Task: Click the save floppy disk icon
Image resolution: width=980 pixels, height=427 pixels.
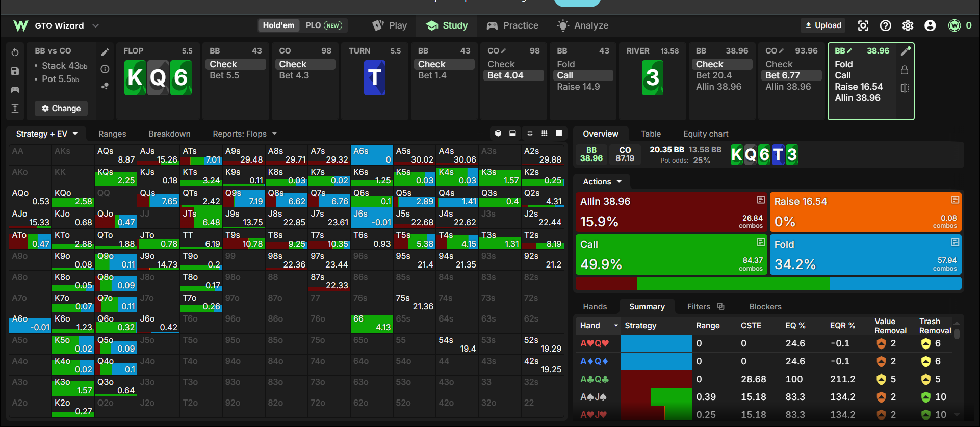Action: click(x=15, y=71)
